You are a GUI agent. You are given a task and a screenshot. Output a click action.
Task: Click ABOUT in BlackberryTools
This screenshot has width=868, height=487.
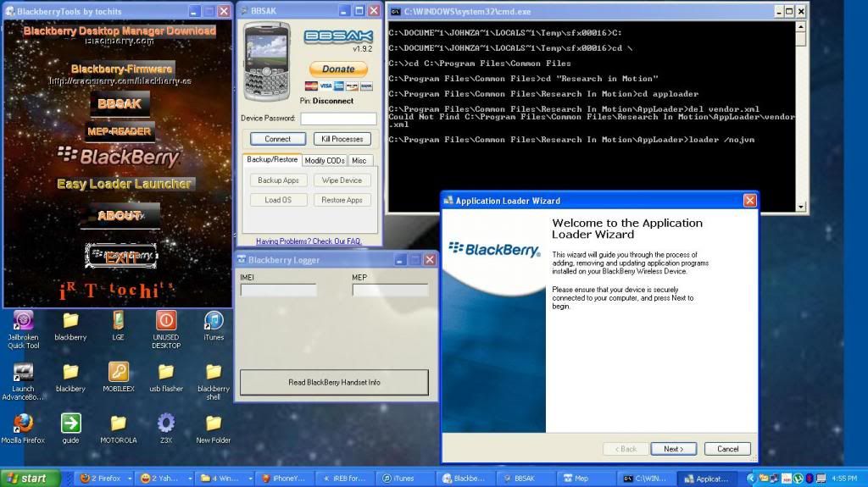click(x=120, y=215)
